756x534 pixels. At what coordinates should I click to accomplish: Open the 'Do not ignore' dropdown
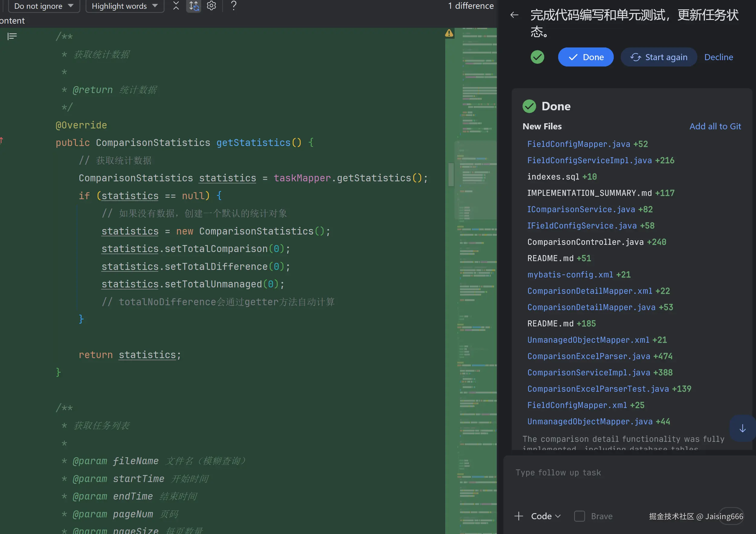coord(44,6)
